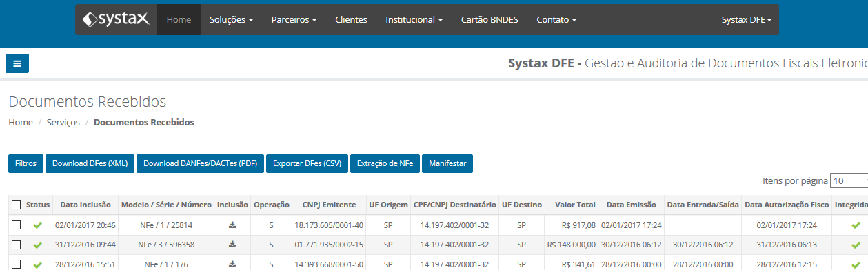
Task: Status check icon for row 31/12/2016 09:44
Action: click(x=38, y=245)
